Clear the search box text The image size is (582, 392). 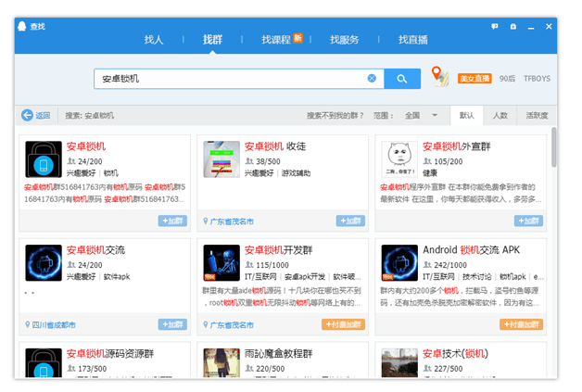[372, 79]
